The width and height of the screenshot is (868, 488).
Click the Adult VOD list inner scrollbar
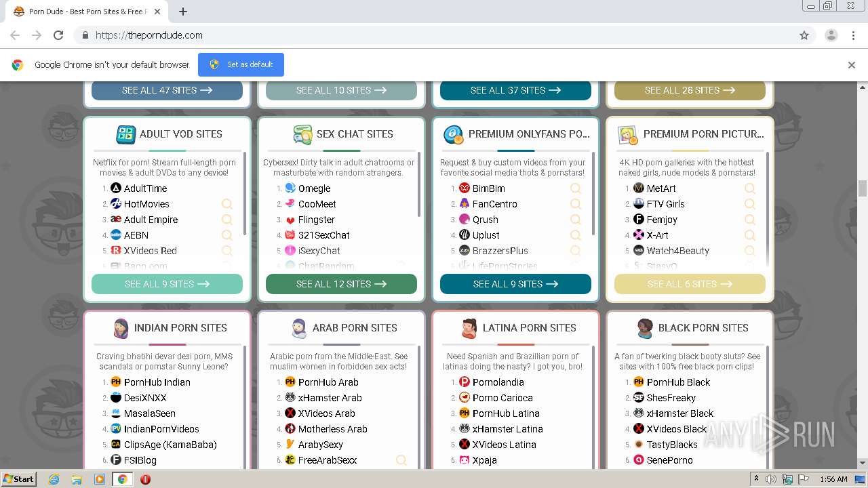[245, 193]
